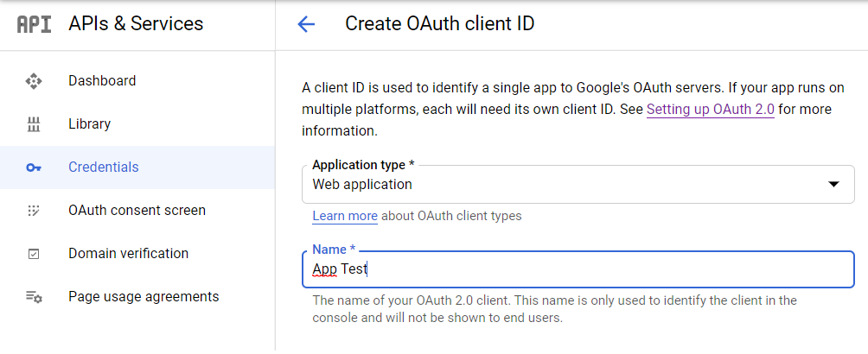868x354 pixels.
Task: Go to Domain verification page
Action: click(128, 254)
